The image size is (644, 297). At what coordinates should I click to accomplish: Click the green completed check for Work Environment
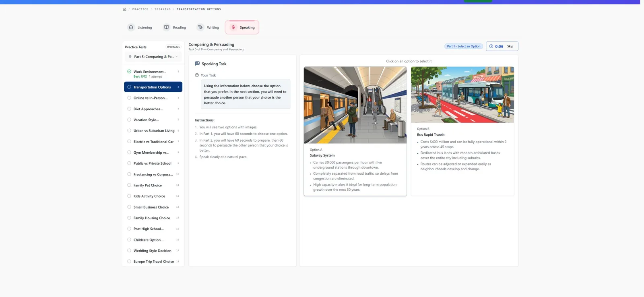pos(129,72)
